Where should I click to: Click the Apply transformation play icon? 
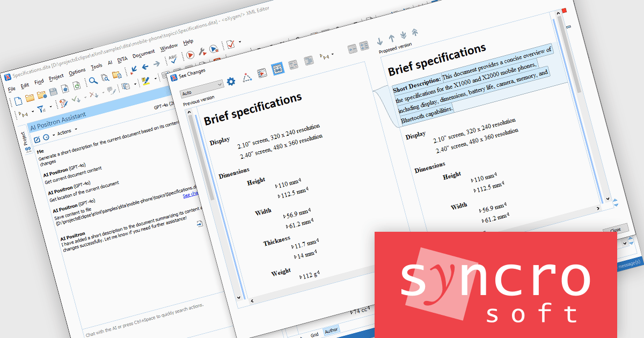pyautogui.click(x=190, y=55)
